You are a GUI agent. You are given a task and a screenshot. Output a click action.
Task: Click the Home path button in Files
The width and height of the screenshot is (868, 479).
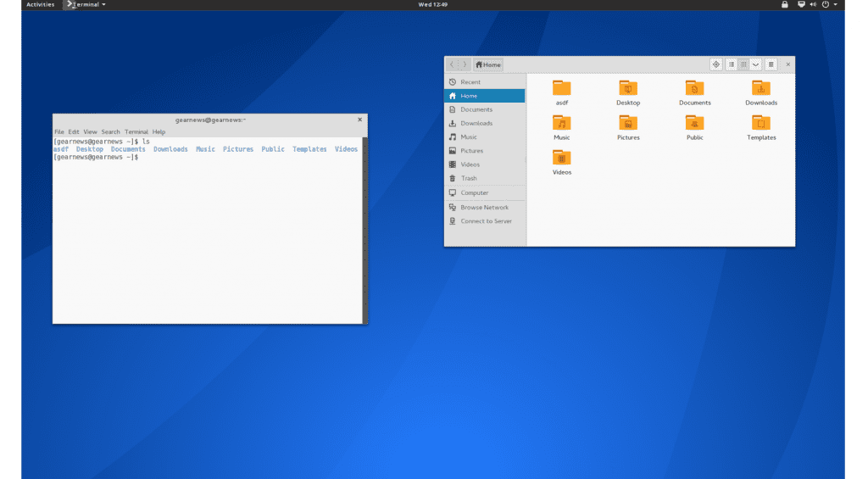(488, 64)
